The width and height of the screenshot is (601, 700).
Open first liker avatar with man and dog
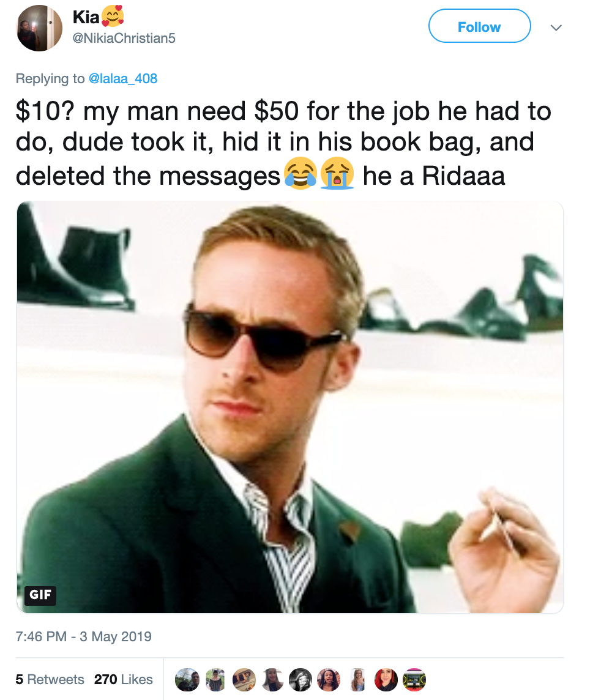tap(187, 679)
